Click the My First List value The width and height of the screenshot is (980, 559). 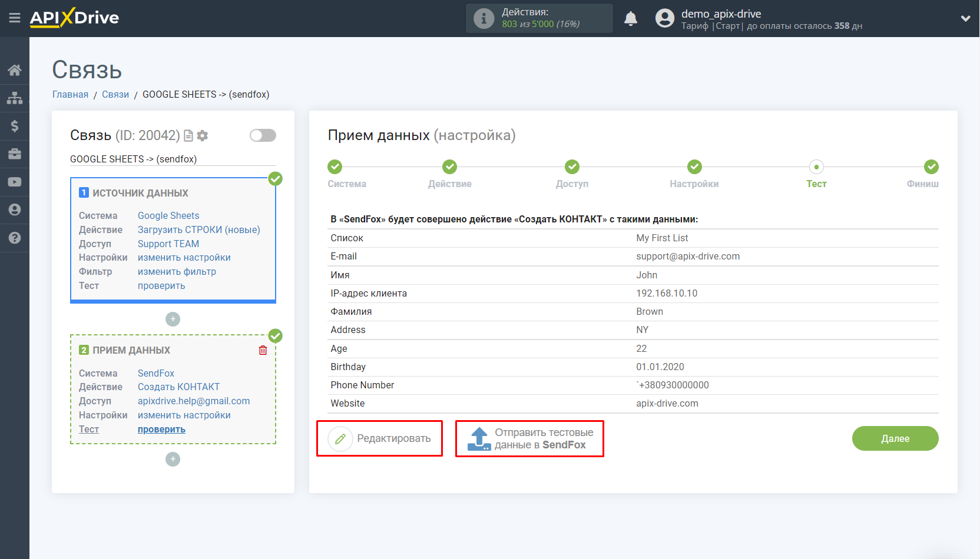[x=662, y=238]
